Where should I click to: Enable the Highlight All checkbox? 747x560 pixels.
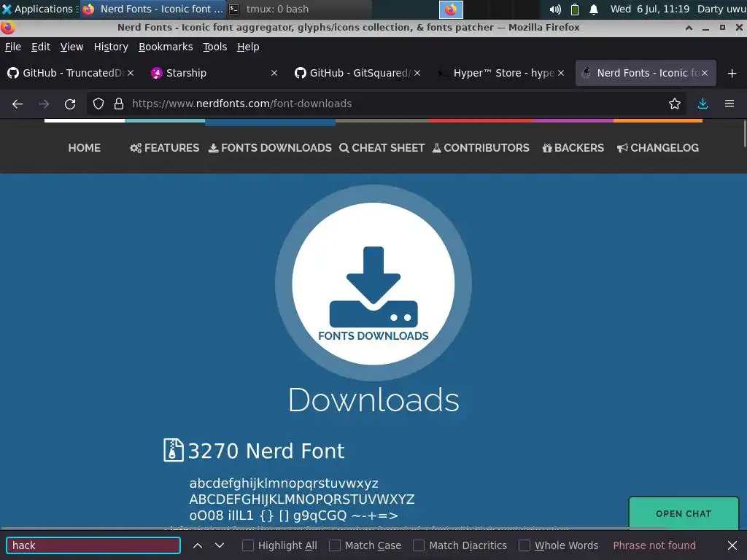(x=248, y=545)
